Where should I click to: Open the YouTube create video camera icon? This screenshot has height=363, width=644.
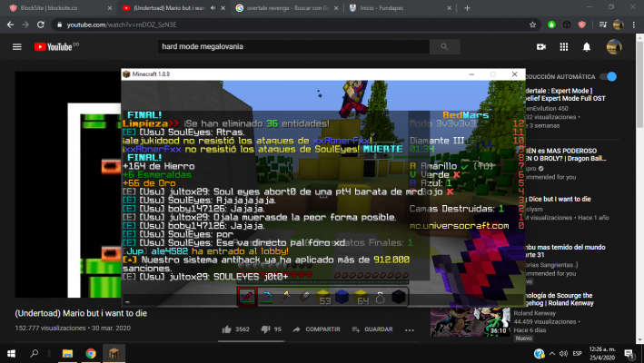(541, 47)
